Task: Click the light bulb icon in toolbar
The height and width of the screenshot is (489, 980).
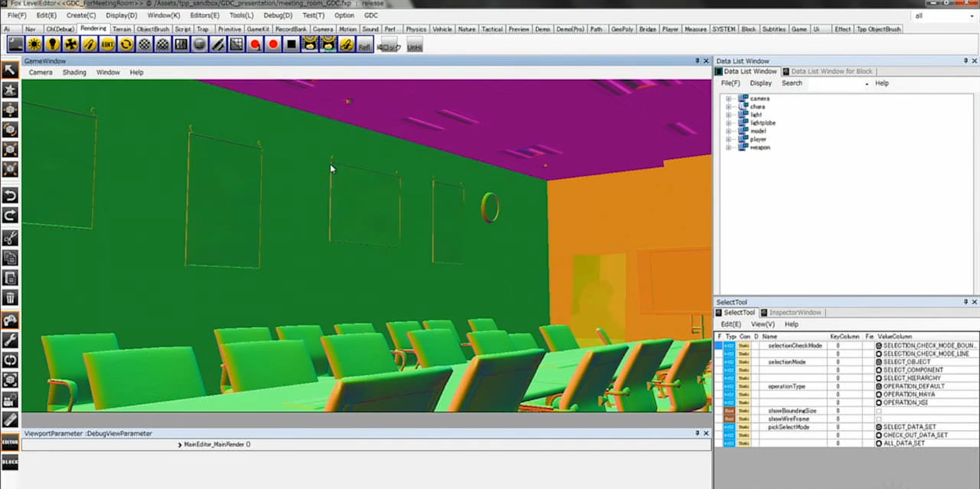Action: tap(53, 44)
